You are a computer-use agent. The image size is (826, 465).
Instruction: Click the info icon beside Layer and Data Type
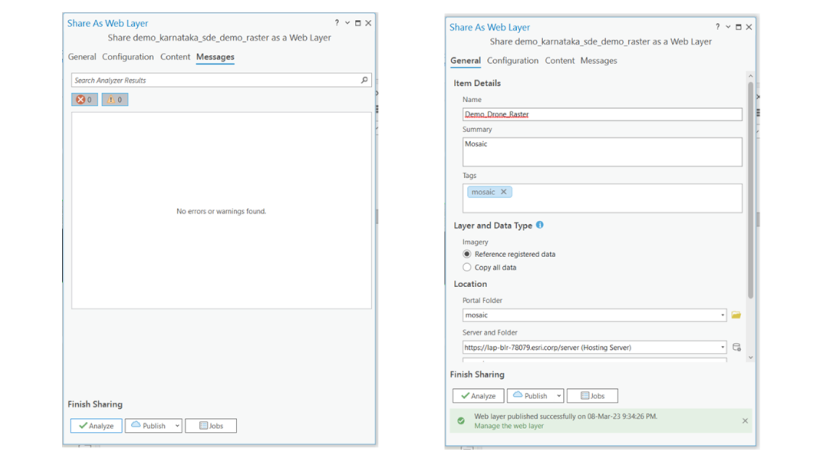[540, 225]
